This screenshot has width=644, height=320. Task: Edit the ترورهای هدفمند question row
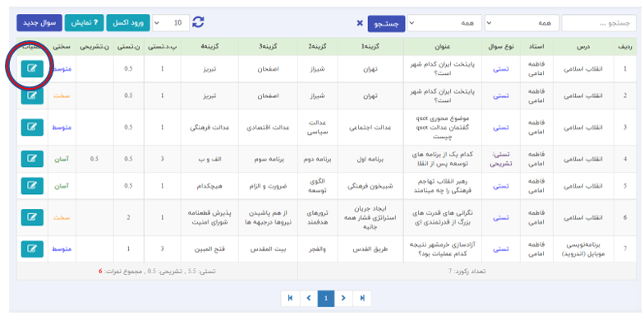tap(32, 217)
